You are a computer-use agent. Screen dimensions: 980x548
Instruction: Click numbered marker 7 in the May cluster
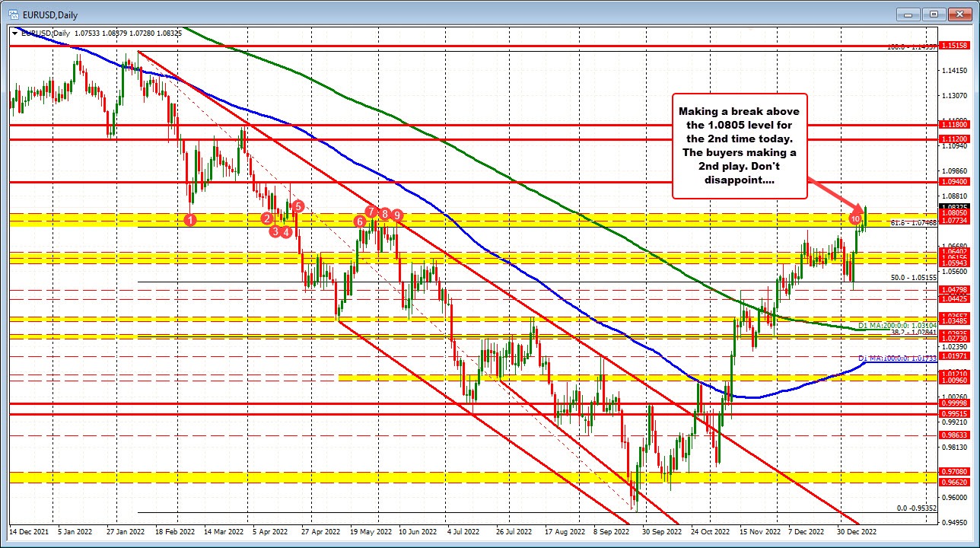[371, 212]
